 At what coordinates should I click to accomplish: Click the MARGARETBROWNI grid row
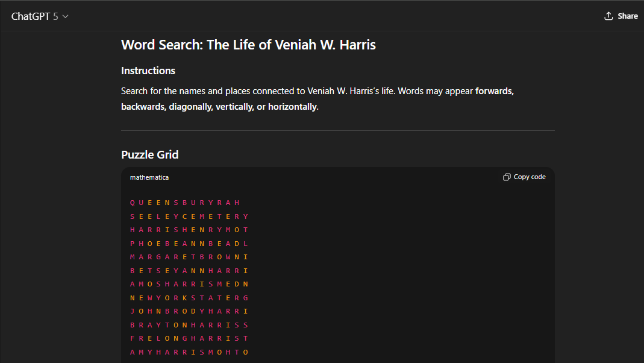pos(189,257)
